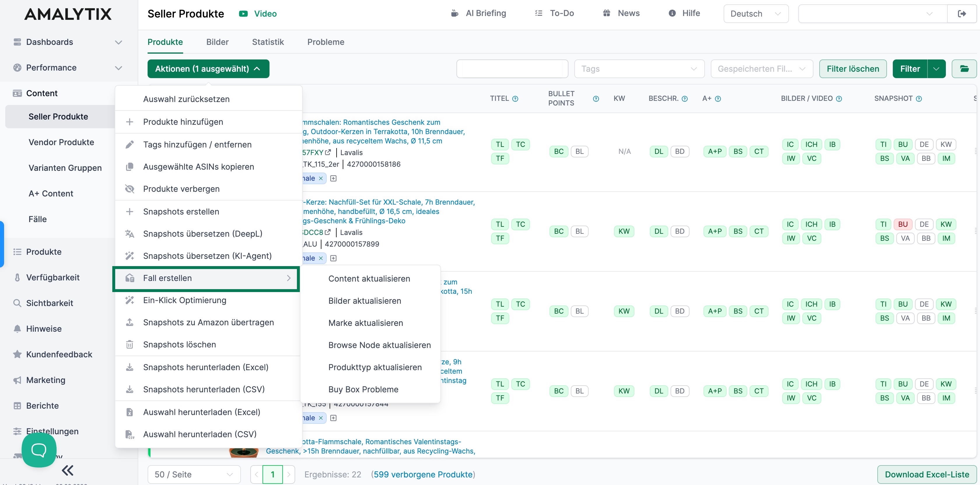Image resolution: width=980 pixels, height=485 pixels.
Task: Open the Deutsch language dropdown
Action: (755, 14)
